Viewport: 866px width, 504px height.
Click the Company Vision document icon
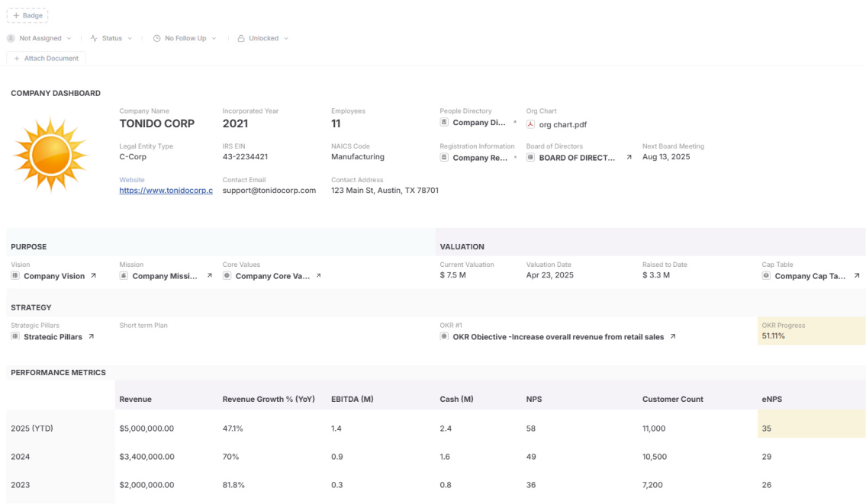(x=15, y=275)
